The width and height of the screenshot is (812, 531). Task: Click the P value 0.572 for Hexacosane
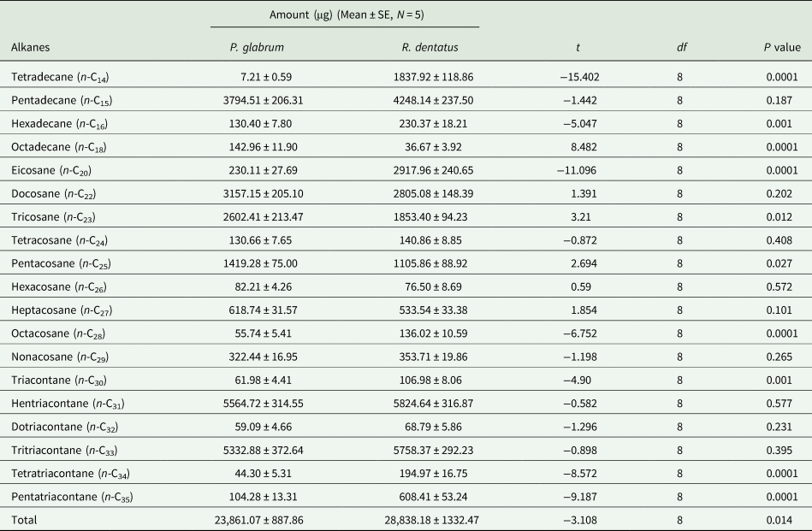click(x=781, y=286)
